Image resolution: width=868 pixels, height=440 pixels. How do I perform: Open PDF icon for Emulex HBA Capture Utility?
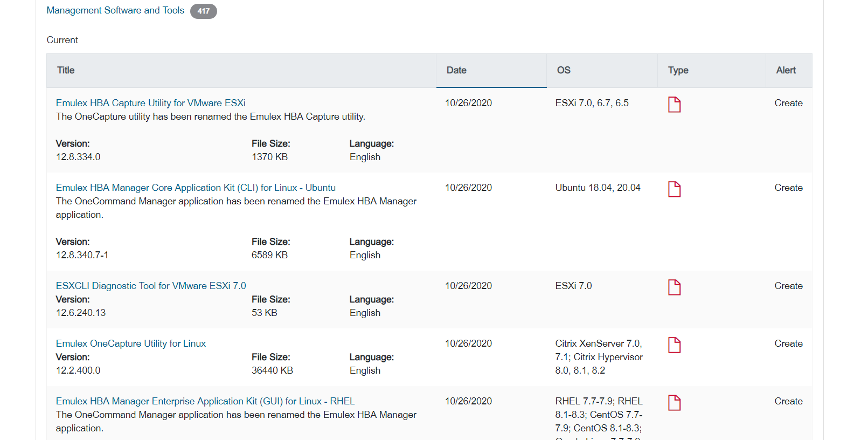tap(674, 105)
